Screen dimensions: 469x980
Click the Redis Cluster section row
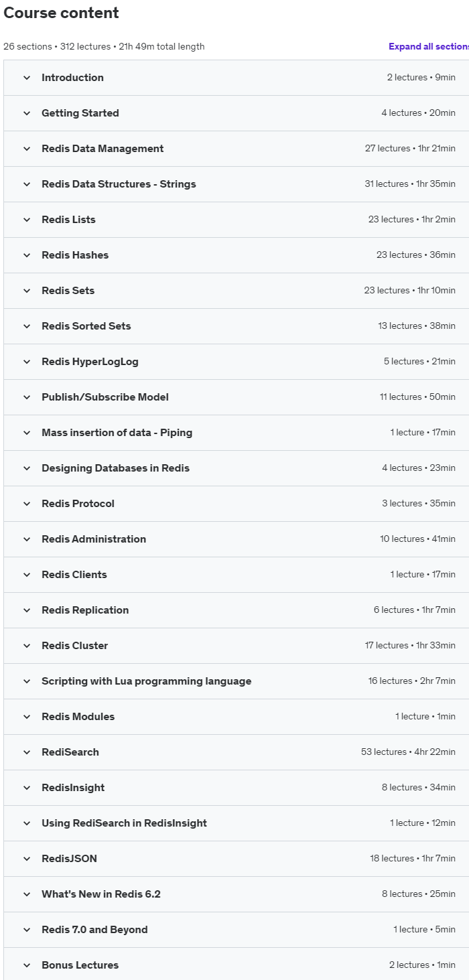pyautogui.click(x=236, y=646)
